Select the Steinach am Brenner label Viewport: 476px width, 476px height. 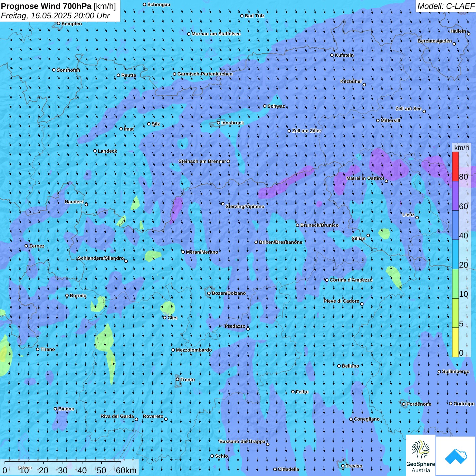202,161
